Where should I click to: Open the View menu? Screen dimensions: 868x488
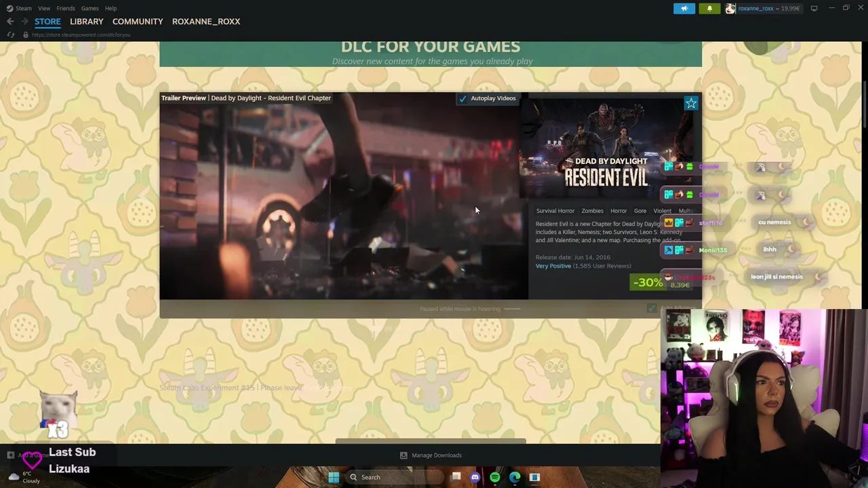pyautogui.click(x=44, y=8)
